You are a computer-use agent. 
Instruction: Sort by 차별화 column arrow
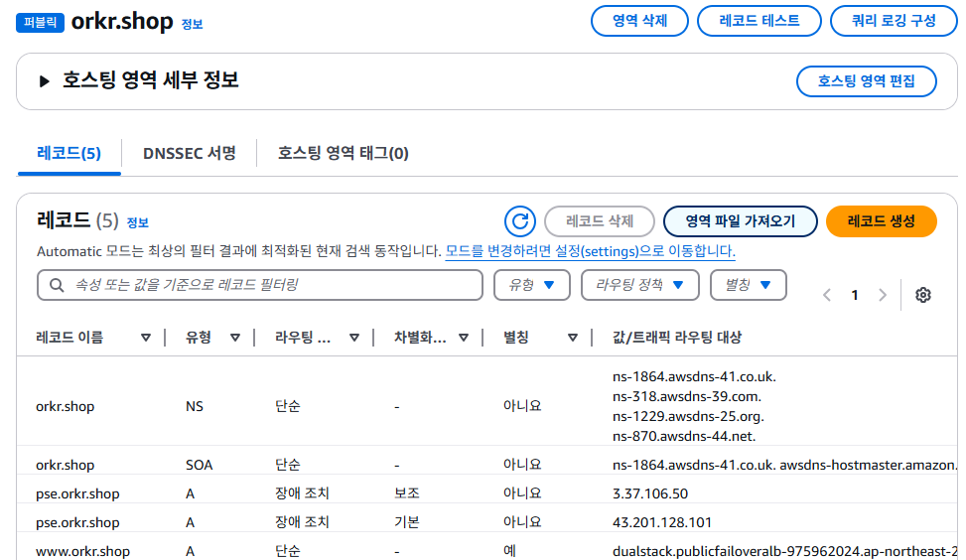coord(464,338)
